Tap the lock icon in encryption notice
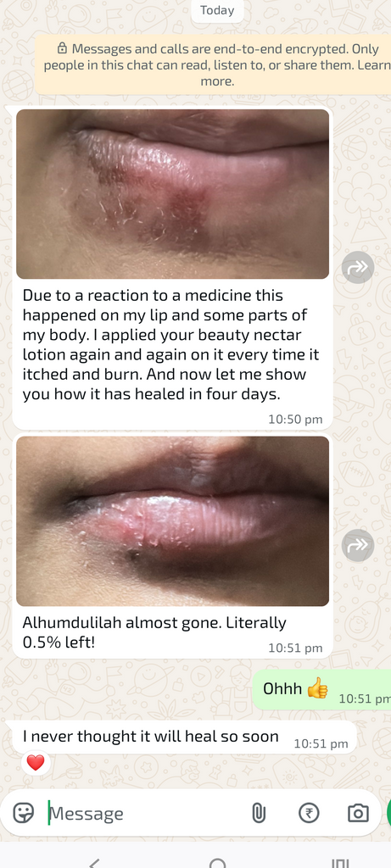391x868 pixels. tap(63, 48)
